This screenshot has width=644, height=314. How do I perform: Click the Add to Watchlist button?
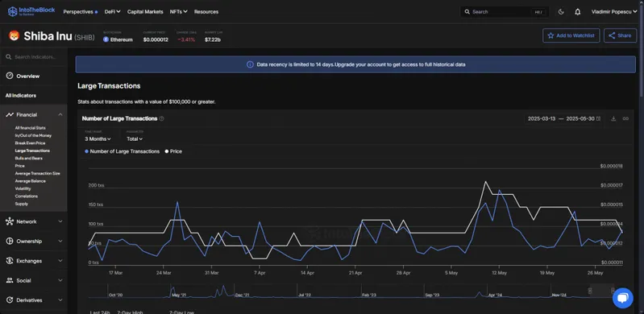(x=571, y=35)
